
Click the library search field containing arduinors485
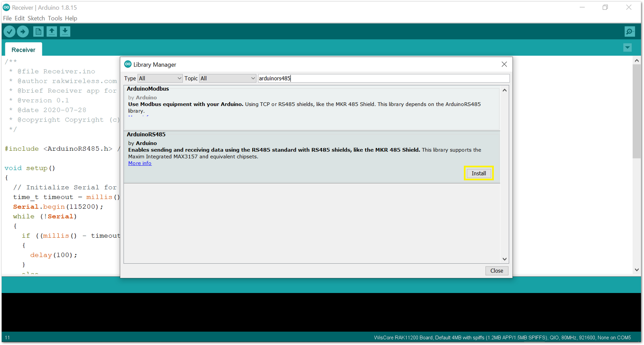pos(384,78)
